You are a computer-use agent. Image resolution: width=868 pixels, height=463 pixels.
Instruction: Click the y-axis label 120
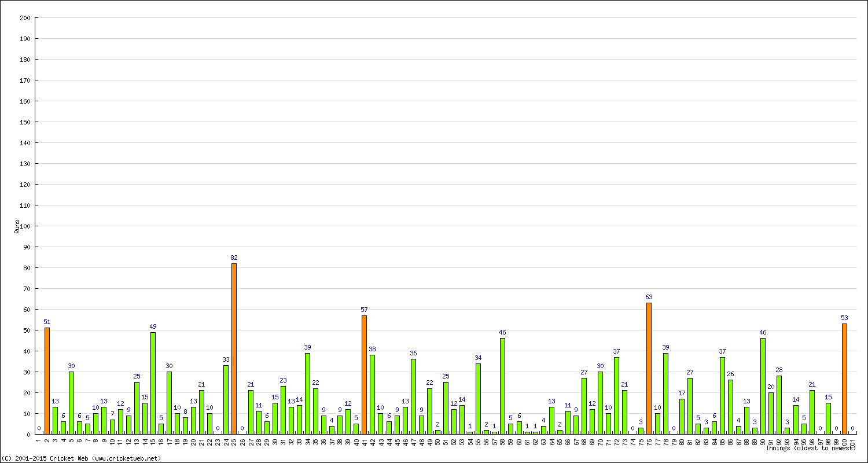(25, 185)
